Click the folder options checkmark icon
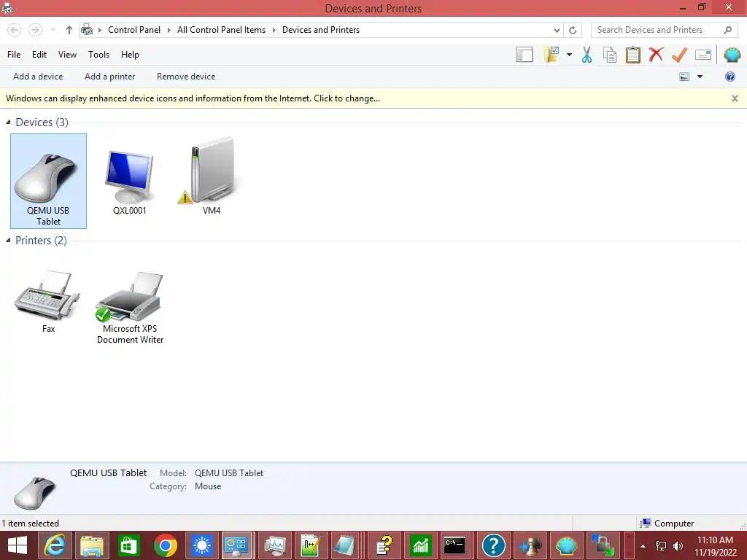Screen dimensions: 747x560 click(551, 54)
